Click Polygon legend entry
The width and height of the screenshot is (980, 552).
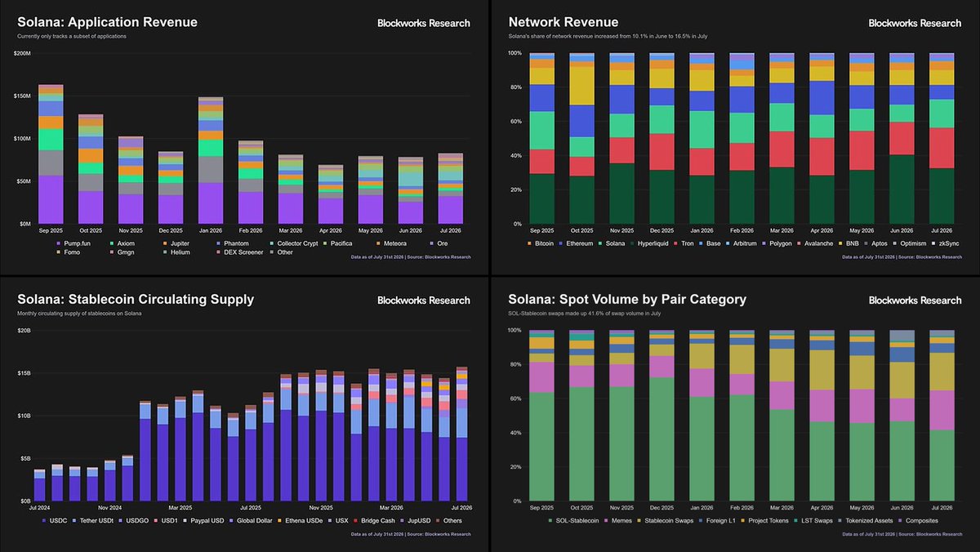point(776,243)
